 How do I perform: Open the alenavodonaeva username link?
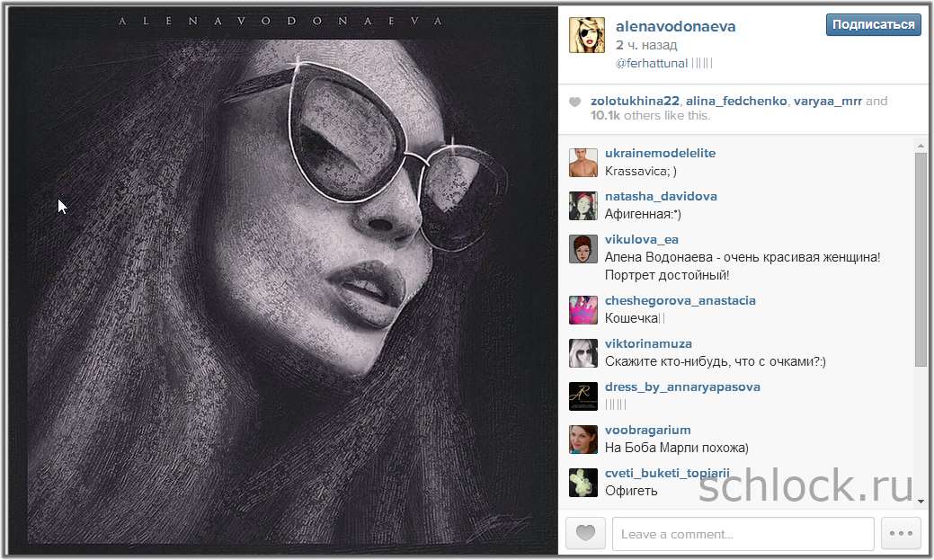(675, 26)
